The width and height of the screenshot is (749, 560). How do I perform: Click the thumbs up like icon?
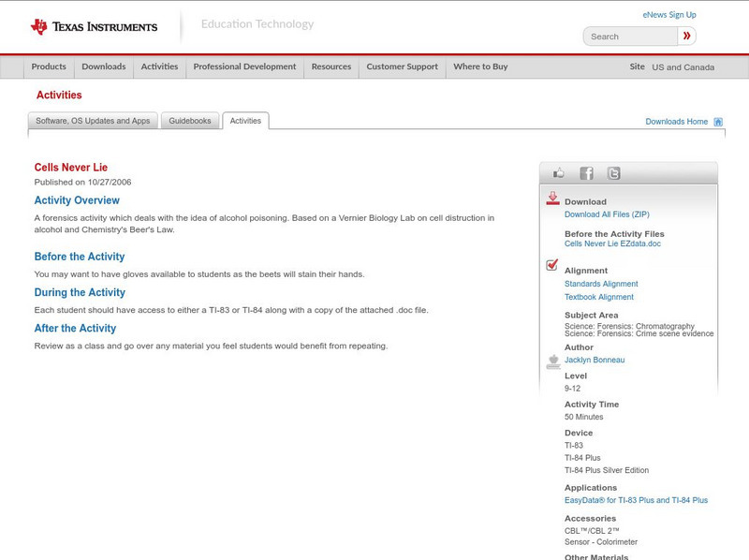559,173
